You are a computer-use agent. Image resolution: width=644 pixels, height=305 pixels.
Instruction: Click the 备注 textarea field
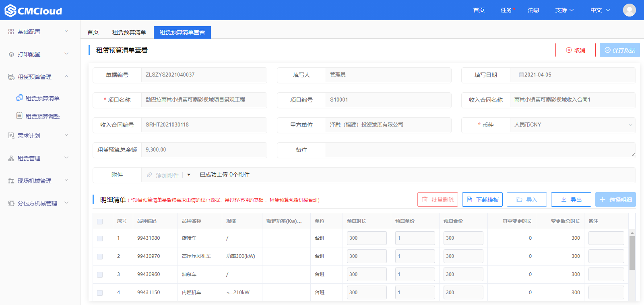[481, 150]
